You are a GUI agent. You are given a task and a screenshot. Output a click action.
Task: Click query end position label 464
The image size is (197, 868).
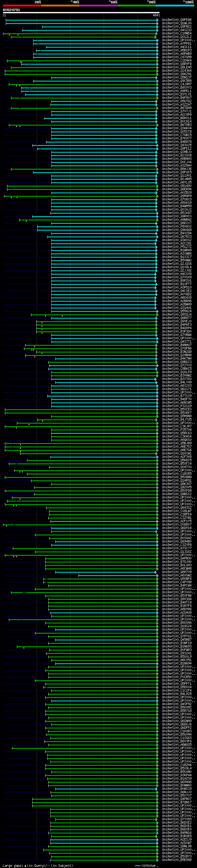[x=155, y=15]
